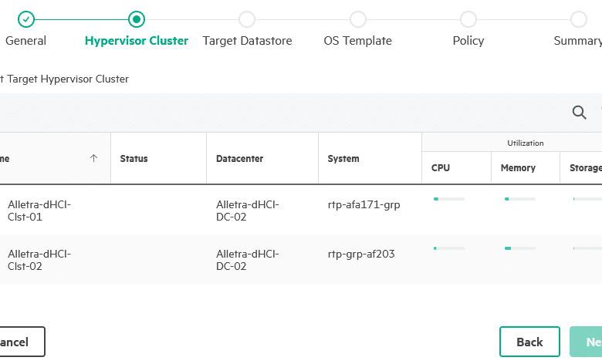Click Memory utilization bar for Alletra-dHCI-Clst-02
The width and height of the screenshot is (602, 364).
pyautogui.click(x=520, y=248)
